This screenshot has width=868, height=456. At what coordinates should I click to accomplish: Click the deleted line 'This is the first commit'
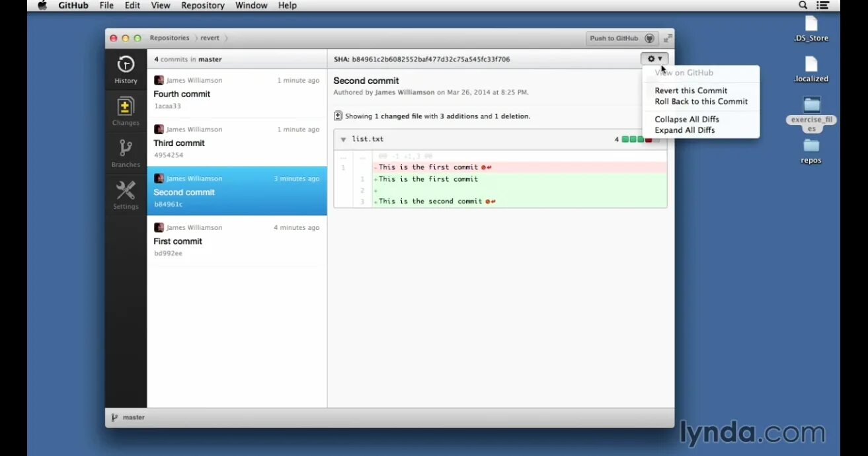click(x=520, y=167)
